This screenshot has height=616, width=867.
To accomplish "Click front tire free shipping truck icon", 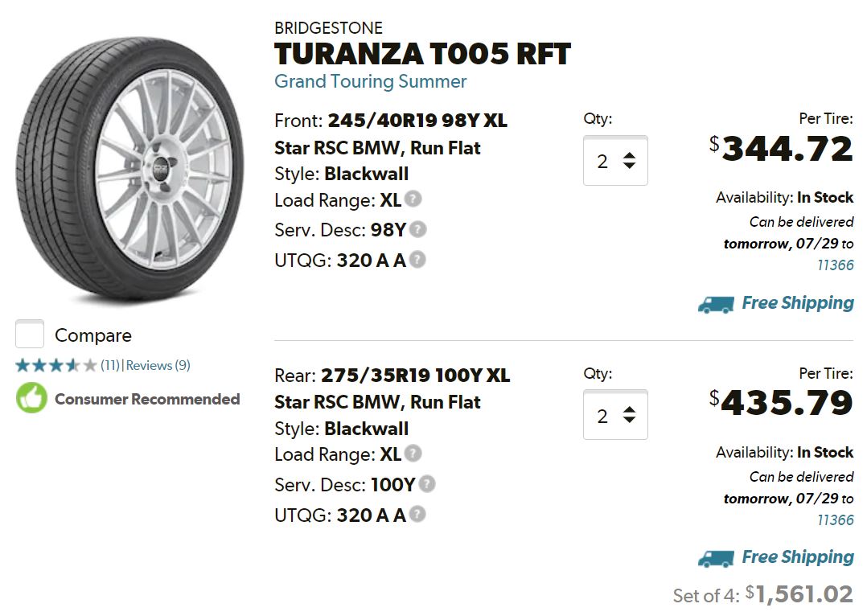I will [716, 304].
